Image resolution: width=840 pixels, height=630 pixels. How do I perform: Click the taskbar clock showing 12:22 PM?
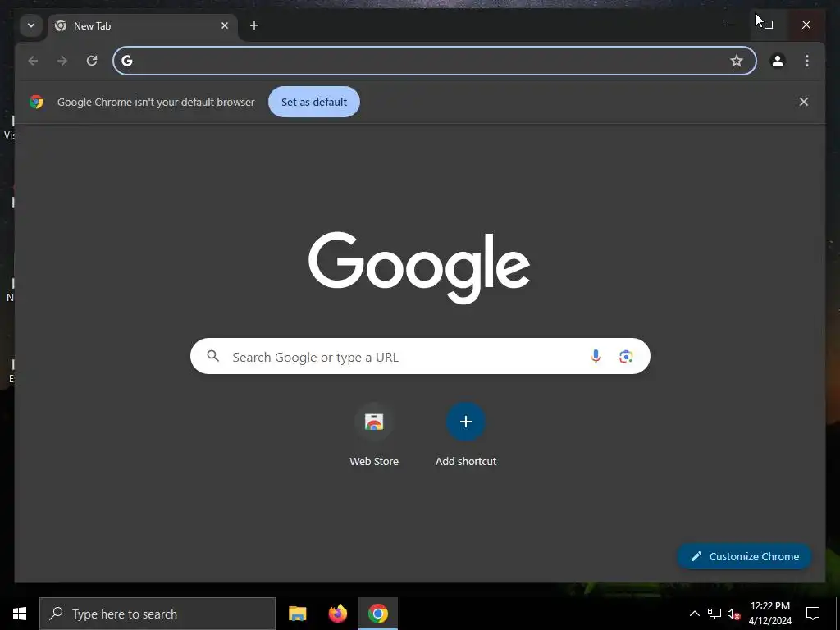tap(769, 614)
